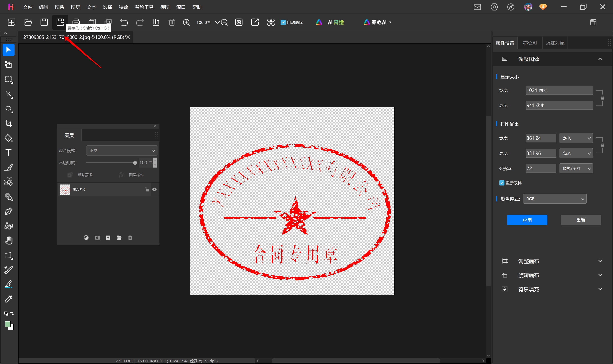Screen dimensions: 613x364
Task: Switch to the 亦心AI panel tab
Action: 530,43
